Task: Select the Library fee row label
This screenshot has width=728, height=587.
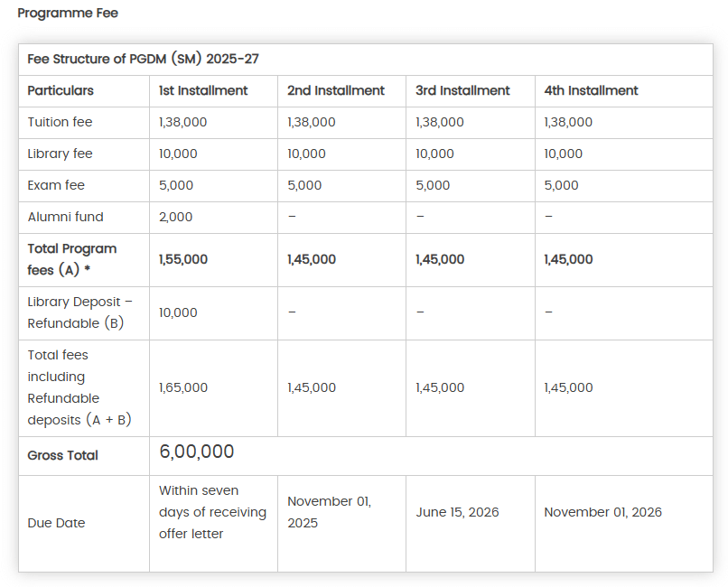Action: [60, 154]
